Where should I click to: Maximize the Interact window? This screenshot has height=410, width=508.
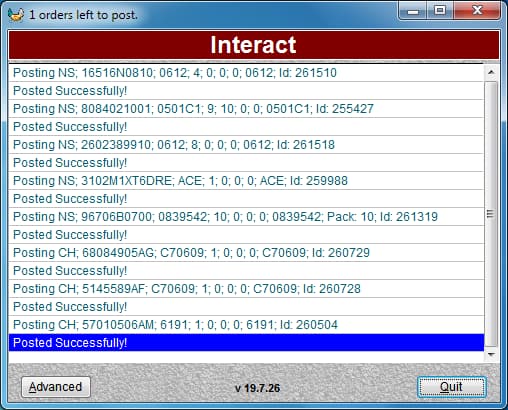[440, 11]
